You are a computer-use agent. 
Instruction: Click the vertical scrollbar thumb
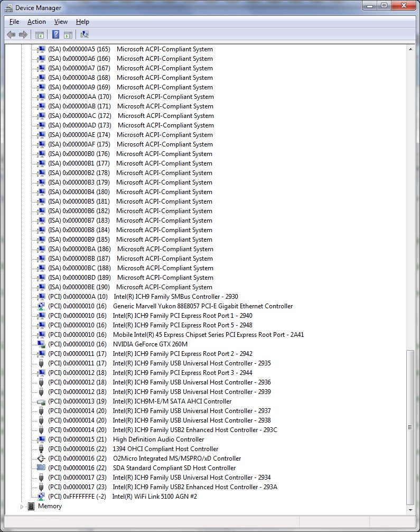[410, 427]
